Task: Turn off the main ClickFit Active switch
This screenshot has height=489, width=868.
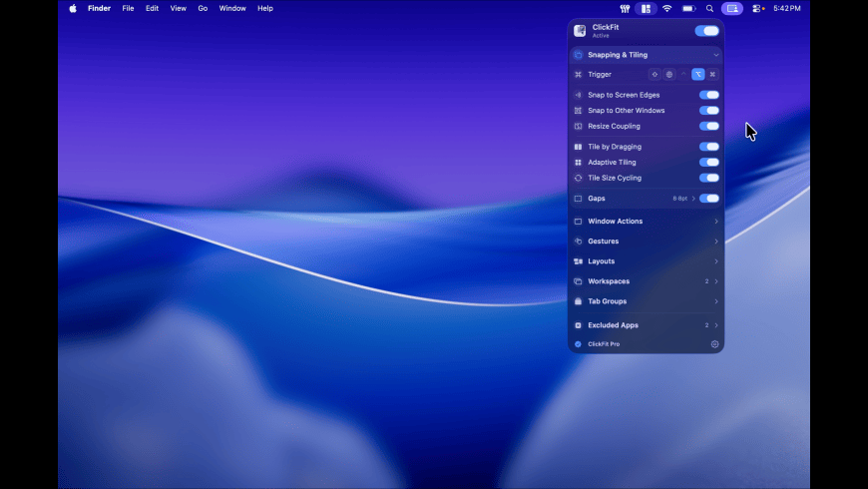Action: coord(707,31)
